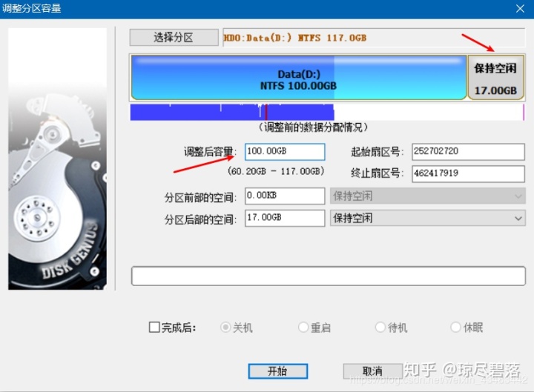Click the 分区后部的空间 17.00GB field
The height and width of the screenshot is (392, 534).
click(285, 218)
